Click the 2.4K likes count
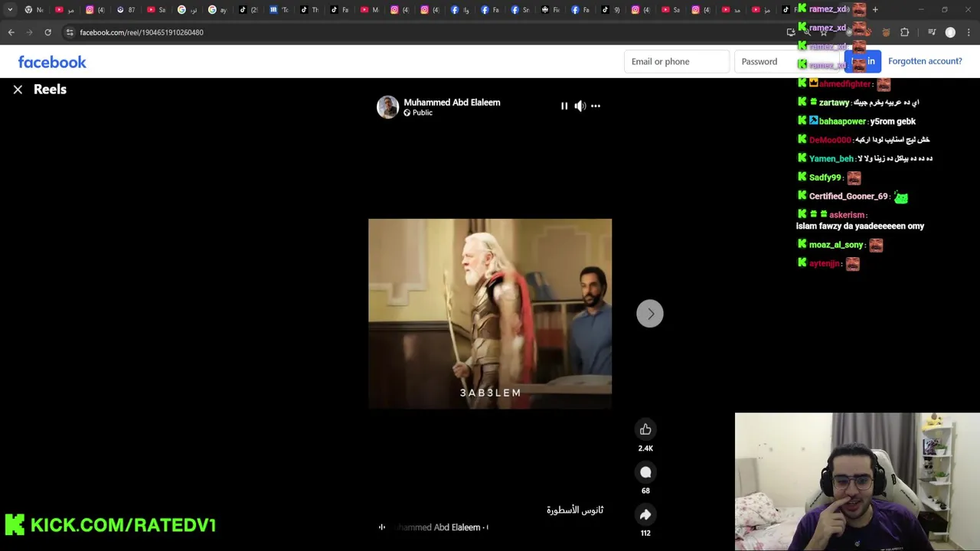The width and height of the screenshot is (980, 551). pyautogui.click(x=645, y=448)
